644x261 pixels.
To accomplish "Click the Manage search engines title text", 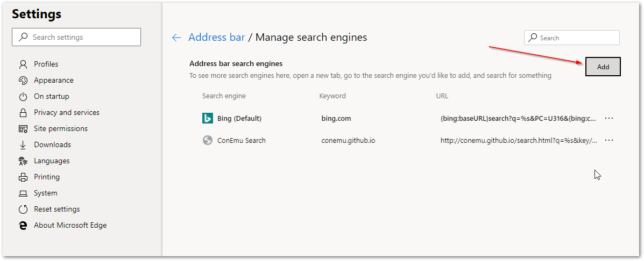I will click(x=312, y=38).
